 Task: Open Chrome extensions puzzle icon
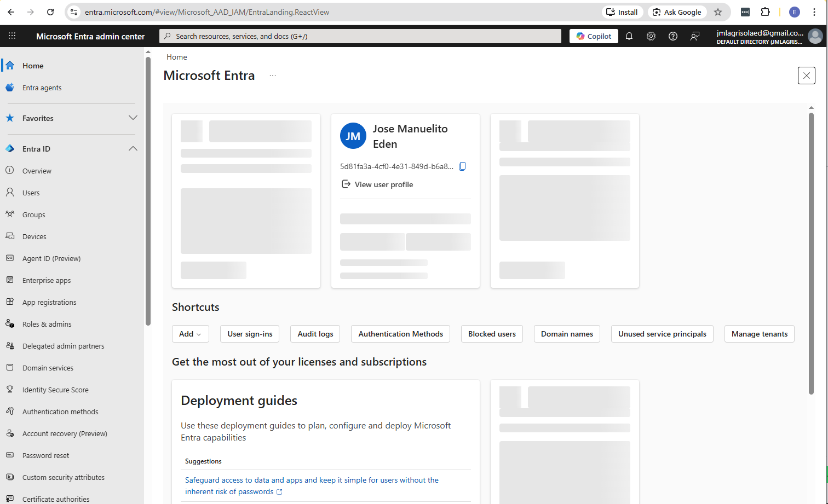(765, 12)
